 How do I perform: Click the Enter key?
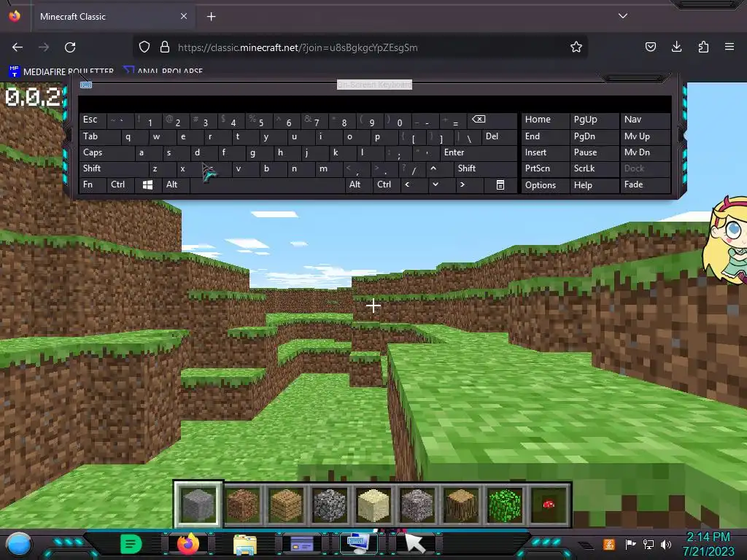(479, 153)
